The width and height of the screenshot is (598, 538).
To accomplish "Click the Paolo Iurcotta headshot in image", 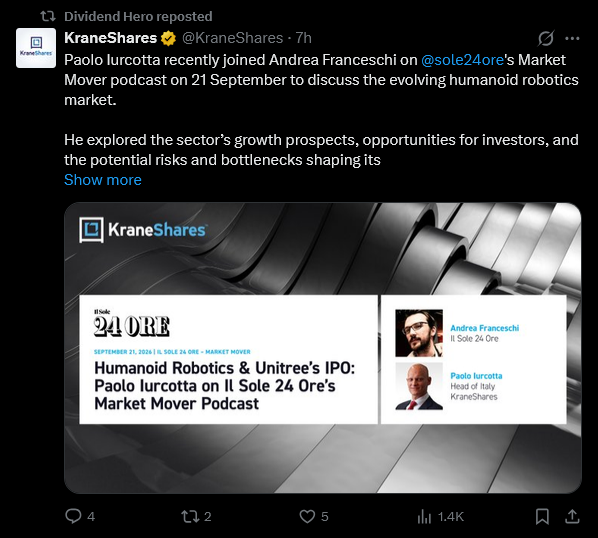I will (419, 386).
